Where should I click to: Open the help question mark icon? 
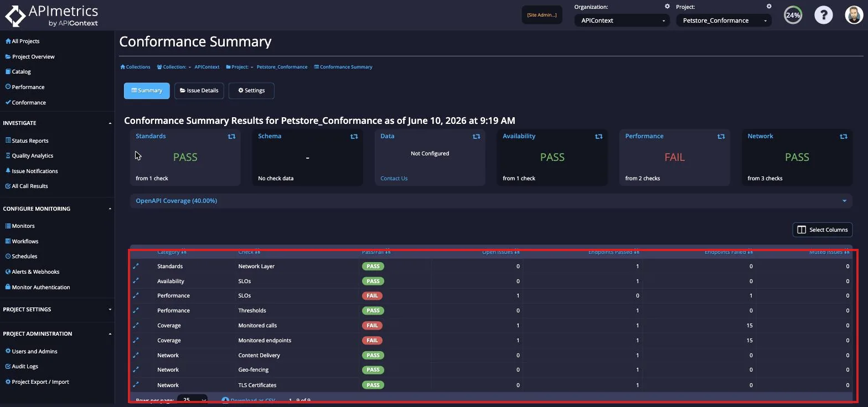(x=823, y=15)
